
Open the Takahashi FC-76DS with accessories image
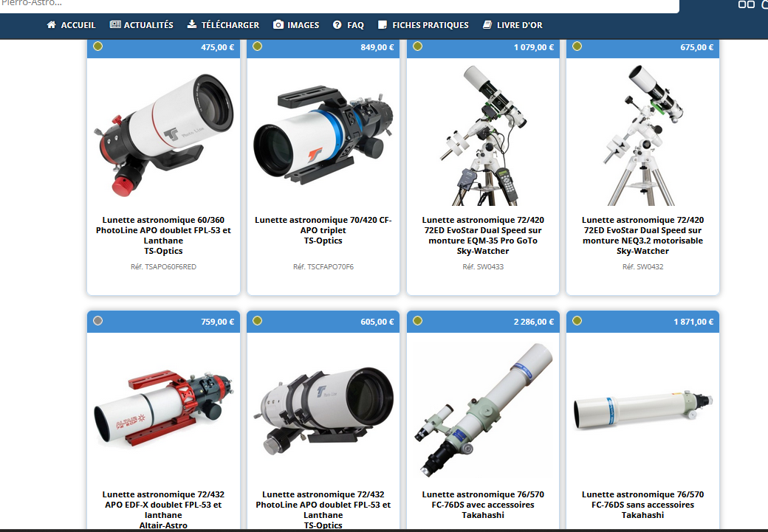pyautogui.click(x=483, y=410)
